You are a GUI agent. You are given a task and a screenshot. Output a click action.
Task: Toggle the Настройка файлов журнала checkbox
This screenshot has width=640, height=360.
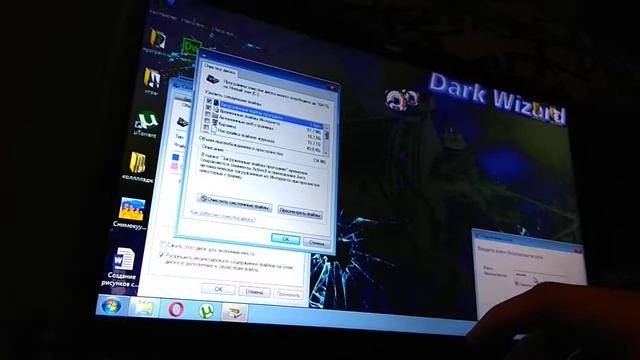click(206, 127)
